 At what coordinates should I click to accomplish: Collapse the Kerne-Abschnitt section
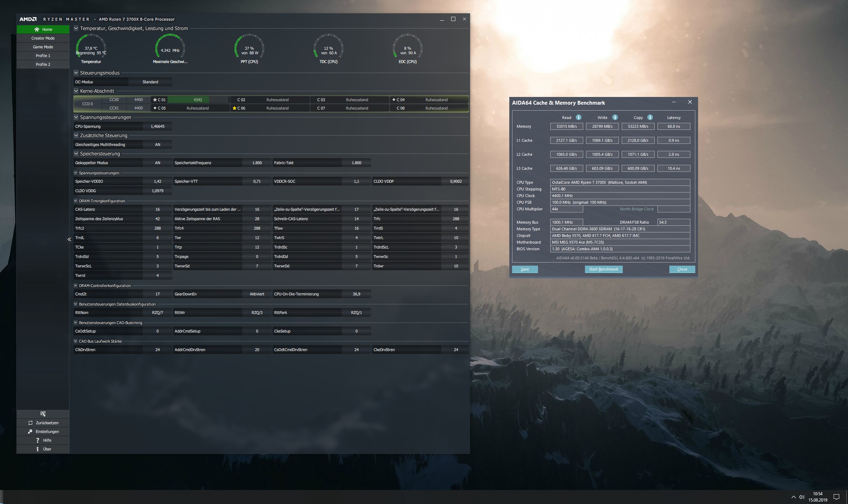(76, 91)
